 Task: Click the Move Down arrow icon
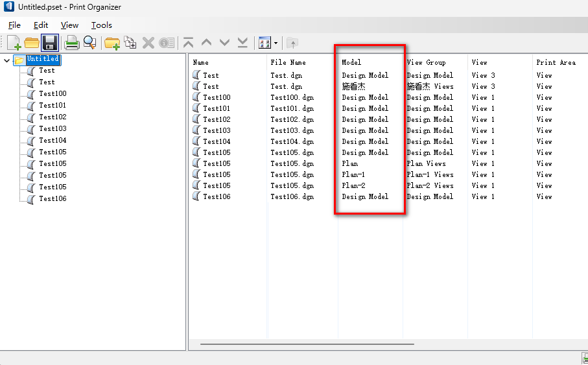(224, 42)
